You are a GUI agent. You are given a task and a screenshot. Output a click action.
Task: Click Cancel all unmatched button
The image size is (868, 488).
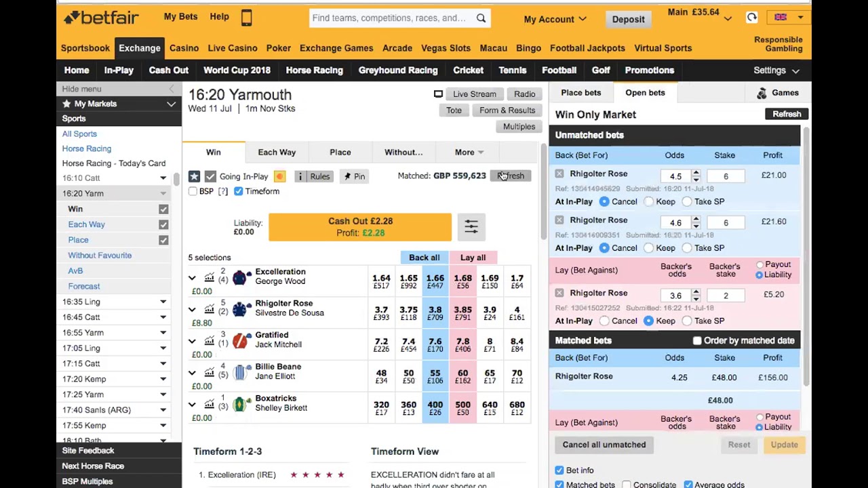point(604,445)
